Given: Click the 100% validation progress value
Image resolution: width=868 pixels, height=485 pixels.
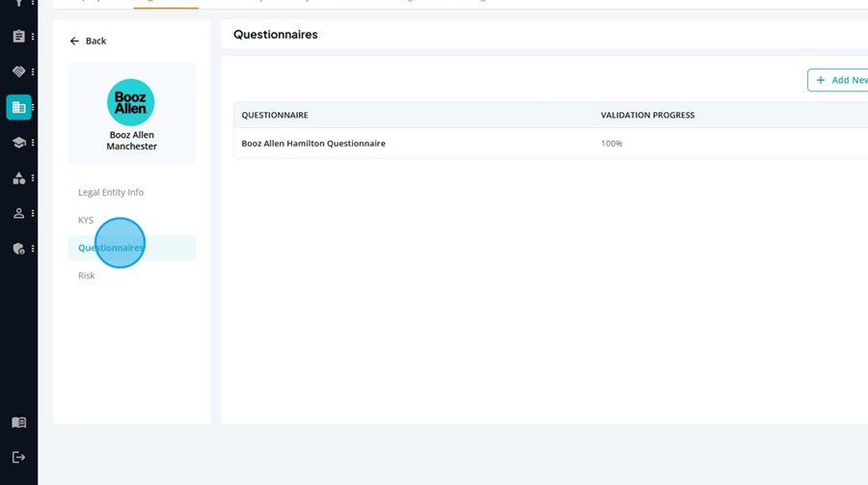Looking at the screenshot, I should pos(611,144).
